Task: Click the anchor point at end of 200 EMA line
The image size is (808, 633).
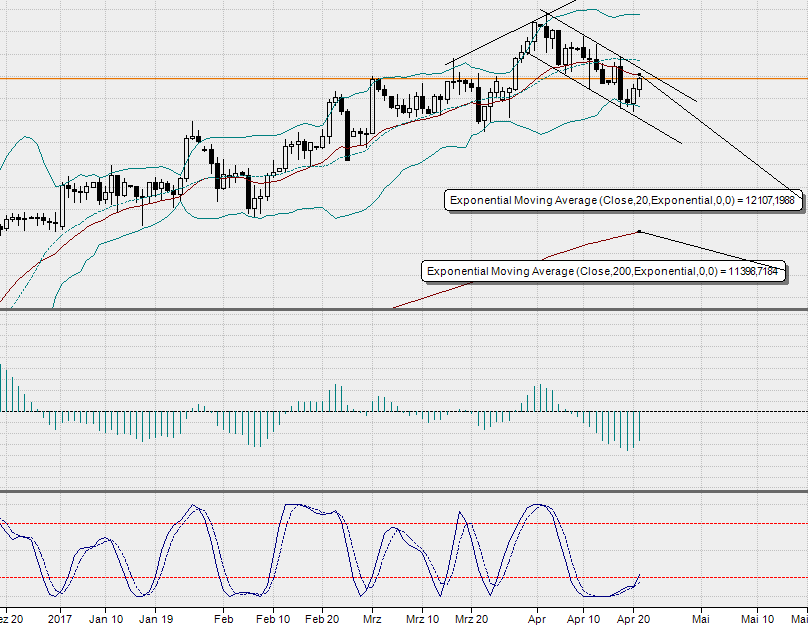Action: [x=639, y=231]
